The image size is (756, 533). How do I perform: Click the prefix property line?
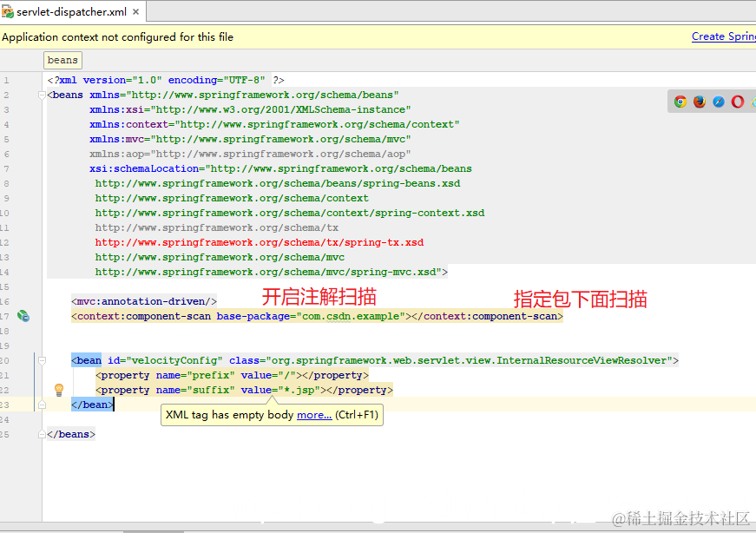click(x=232, y=375)
